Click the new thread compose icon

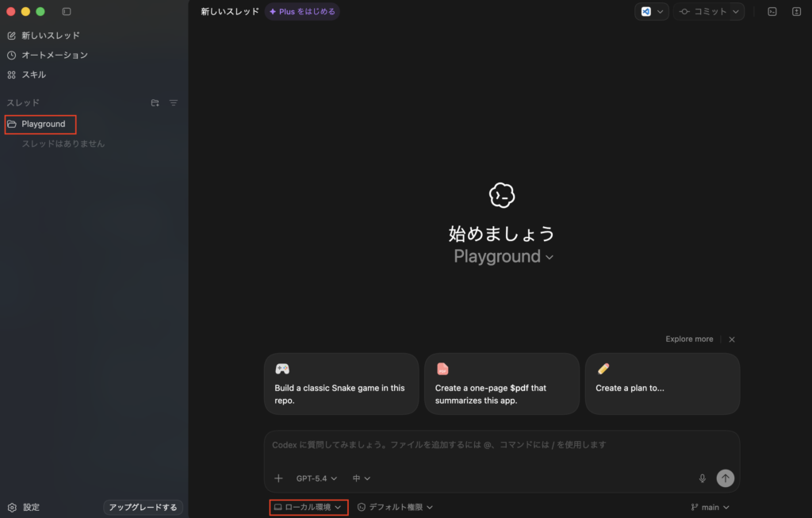point(12,36)
